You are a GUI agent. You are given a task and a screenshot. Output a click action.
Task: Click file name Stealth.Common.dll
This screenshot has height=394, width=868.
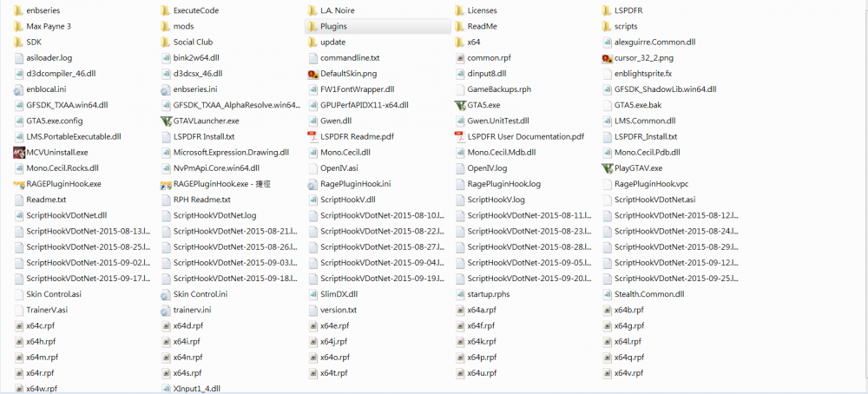649,294
